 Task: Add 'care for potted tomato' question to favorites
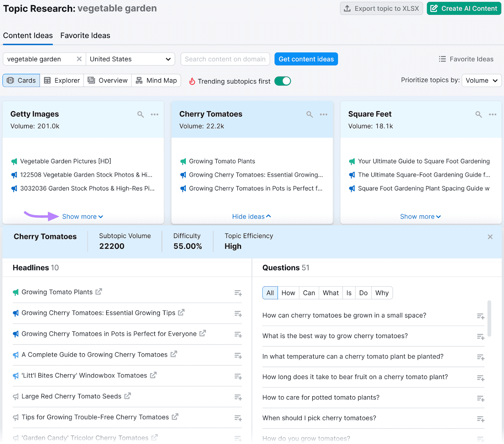point(481,399)
